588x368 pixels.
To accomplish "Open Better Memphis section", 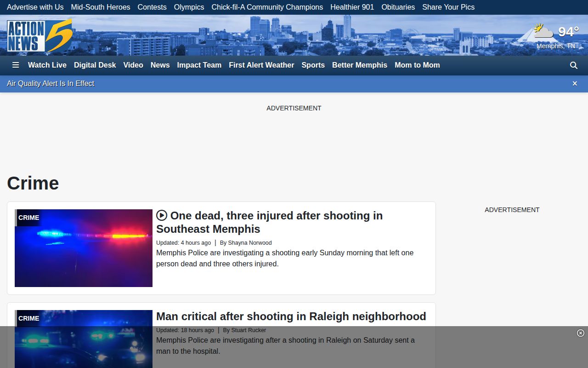I will pyautogui.click(x=360, y=65).
